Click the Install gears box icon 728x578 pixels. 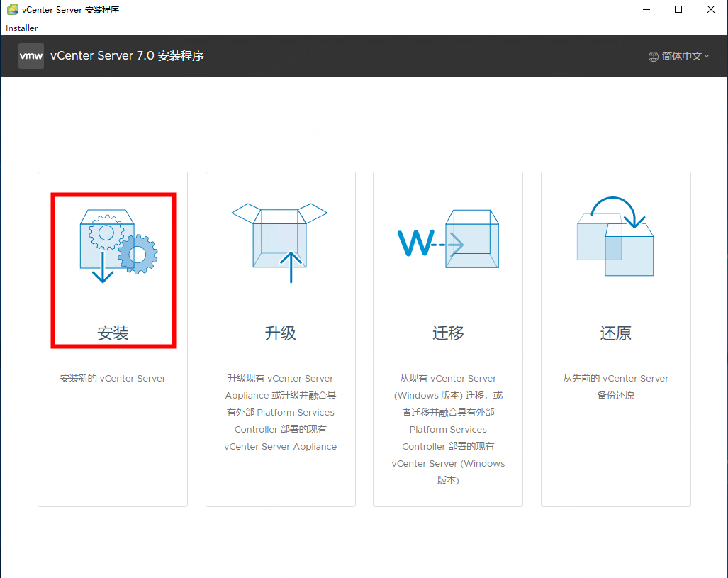tap(118, 246)
